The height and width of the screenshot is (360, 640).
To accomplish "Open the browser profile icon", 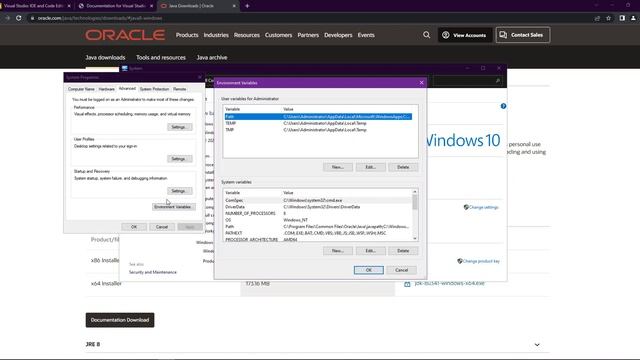I will click(x=633, y=18).
